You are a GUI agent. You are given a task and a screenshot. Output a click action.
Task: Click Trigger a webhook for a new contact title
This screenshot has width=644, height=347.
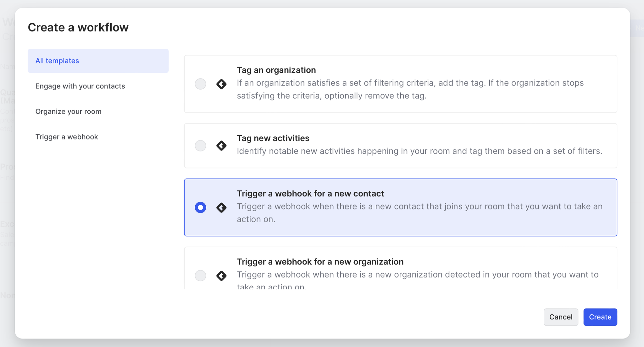coord(310,193)
